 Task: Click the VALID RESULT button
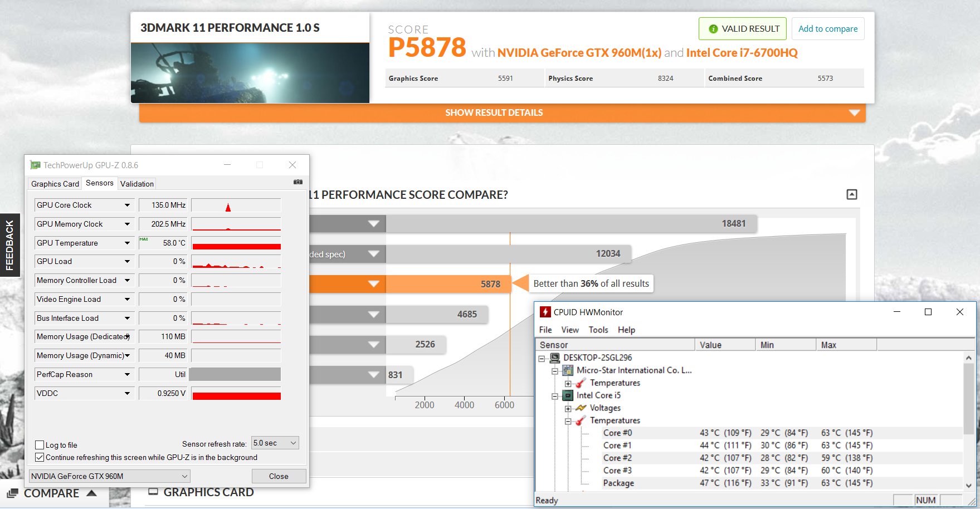743,29
